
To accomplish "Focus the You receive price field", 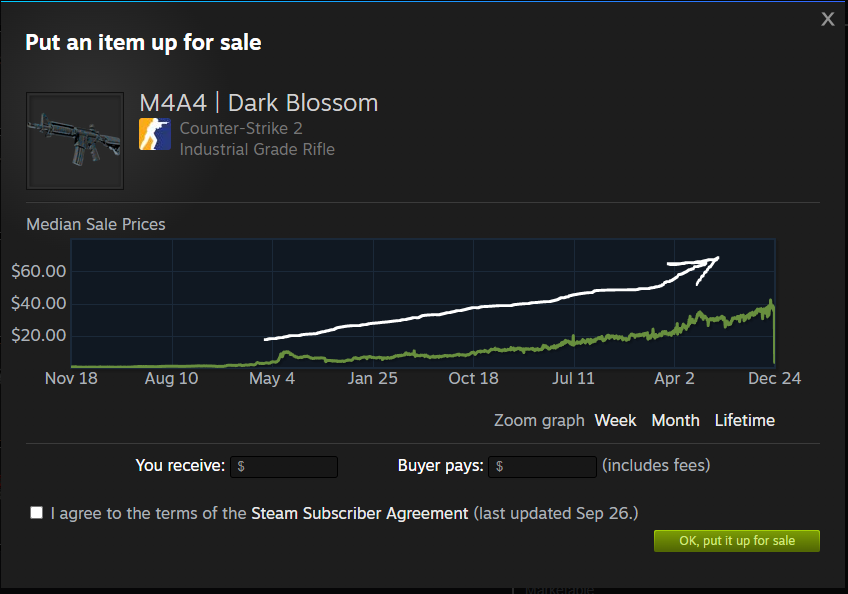I will [284, 466].
